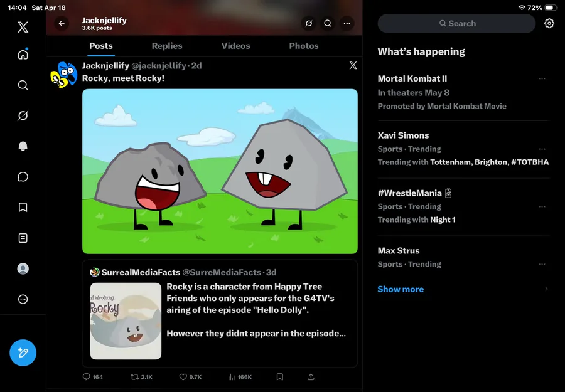Image resolution: width=565 pixels, height=392 pixels.
Task: Expand Show more with chevron arrow
Action: click(x=546, y=289)
